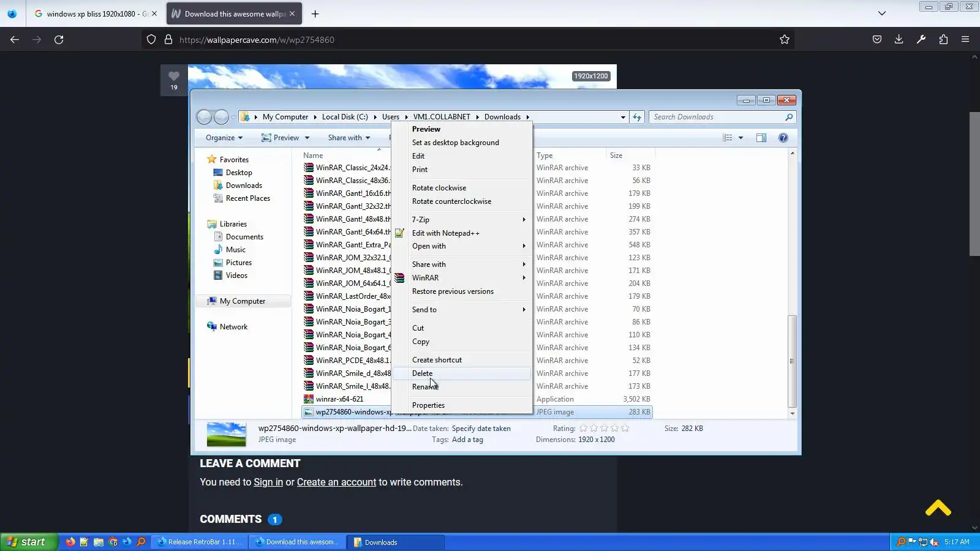Click the webpage vertical scrollbar thumb
Image resolution: width=980 pixels, height=551 pixels.
974,184
